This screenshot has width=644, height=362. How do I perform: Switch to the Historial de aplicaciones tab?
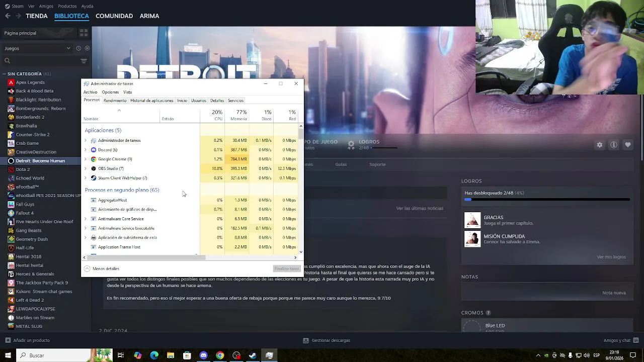pyautogui.click(x=152, y=101)
